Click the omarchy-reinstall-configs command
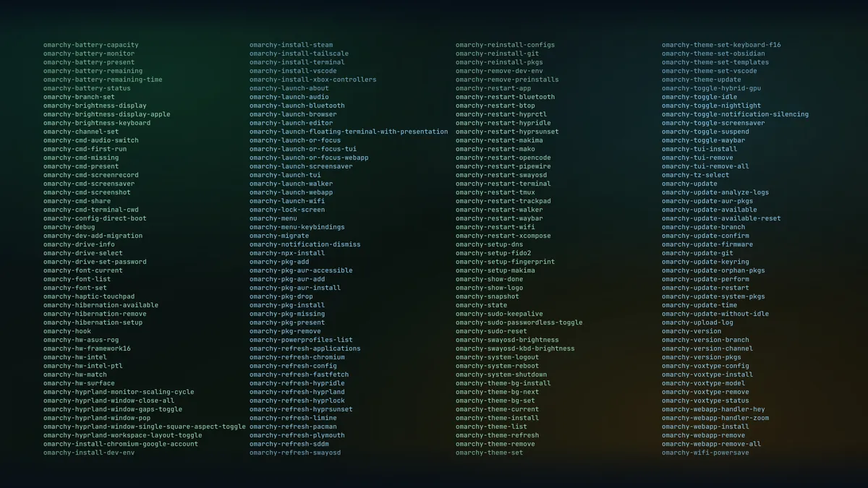Screen dimensions: 868x488 pyautogui.click(x=504, y=44)
